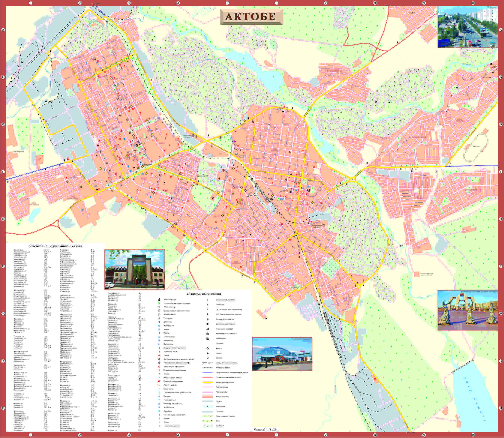504x438 pixels.
Task: Click grid column marker 3 on bottom border
Action: [x=129, y=435]
